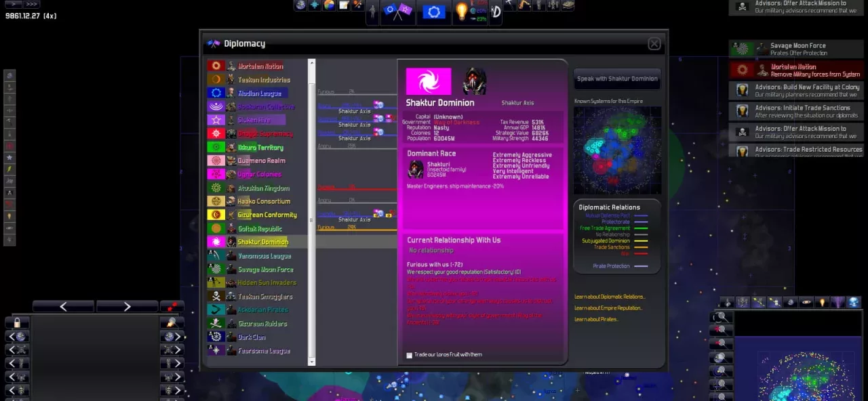
Task: Close the Diplomacy window
Action: (x=654, y=43)
